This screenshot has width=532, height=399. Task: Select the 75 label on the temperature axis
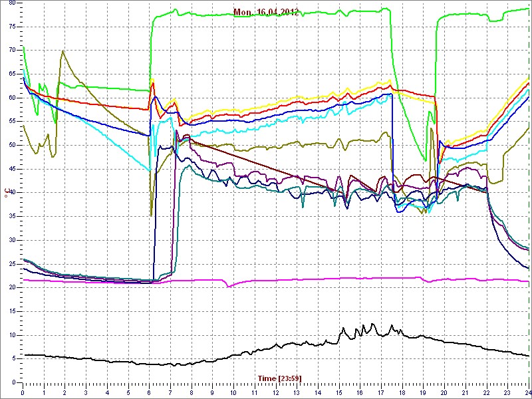[12, 27]
